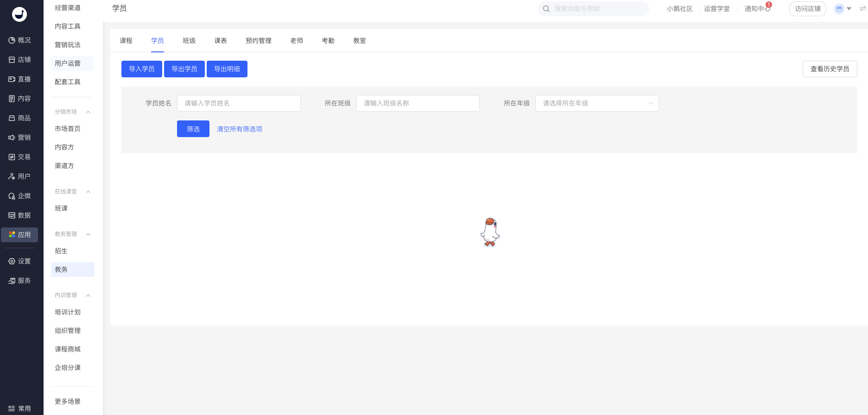Open the Data (数据) sidebar icon
868x415 pixels.
pos(12,215)
